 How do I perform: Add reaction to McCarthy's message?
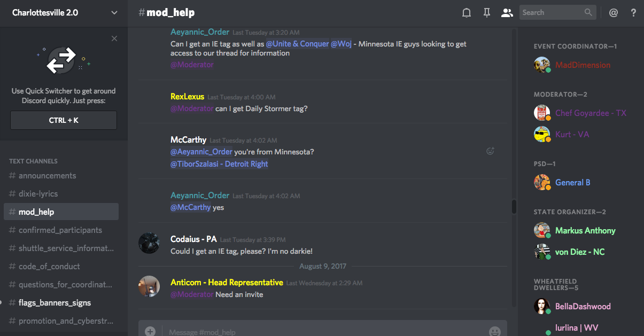(490, 151)
